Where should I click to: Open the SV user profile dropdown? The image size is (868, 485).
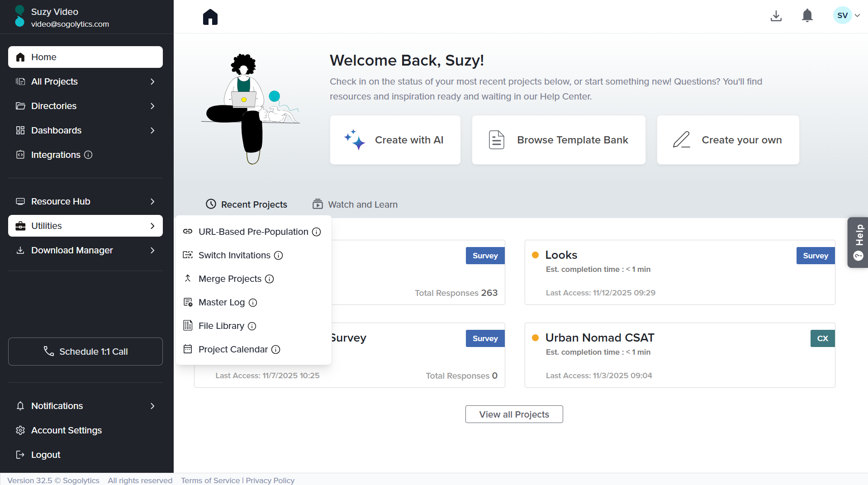846,15
